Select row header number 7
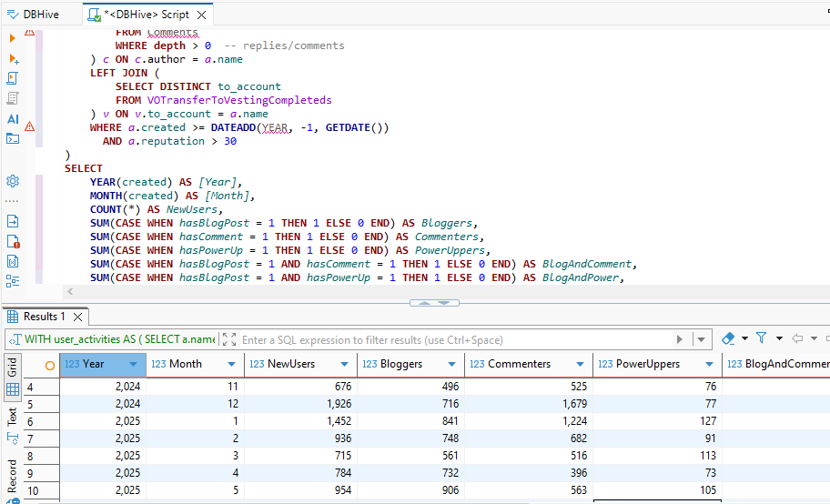The width and height of the screenshot is (830, 504). pos(41,438)
